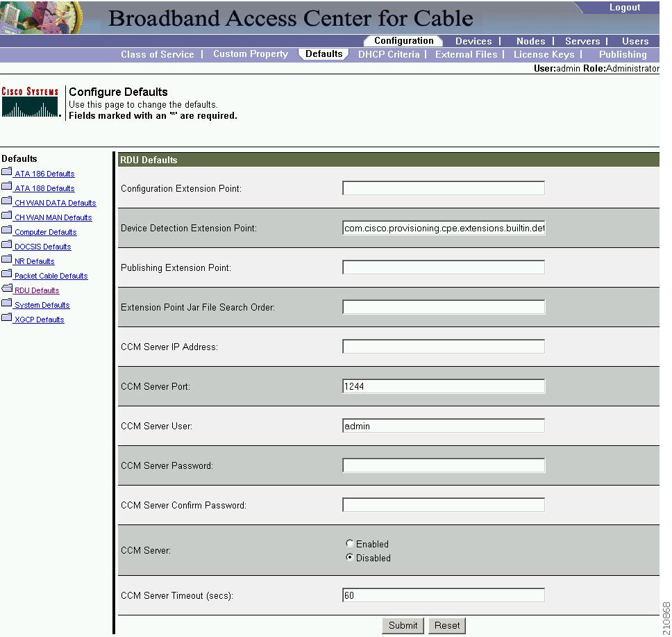Click the XGCP Defaults folder icon

[8, 316]
